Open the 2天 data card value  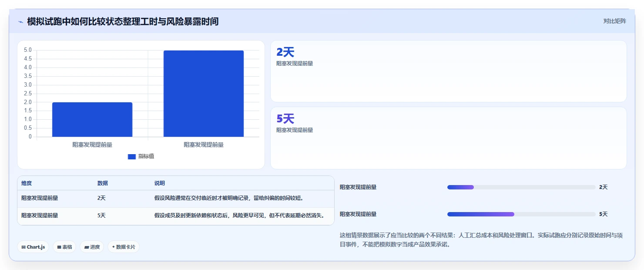[285, 52]
